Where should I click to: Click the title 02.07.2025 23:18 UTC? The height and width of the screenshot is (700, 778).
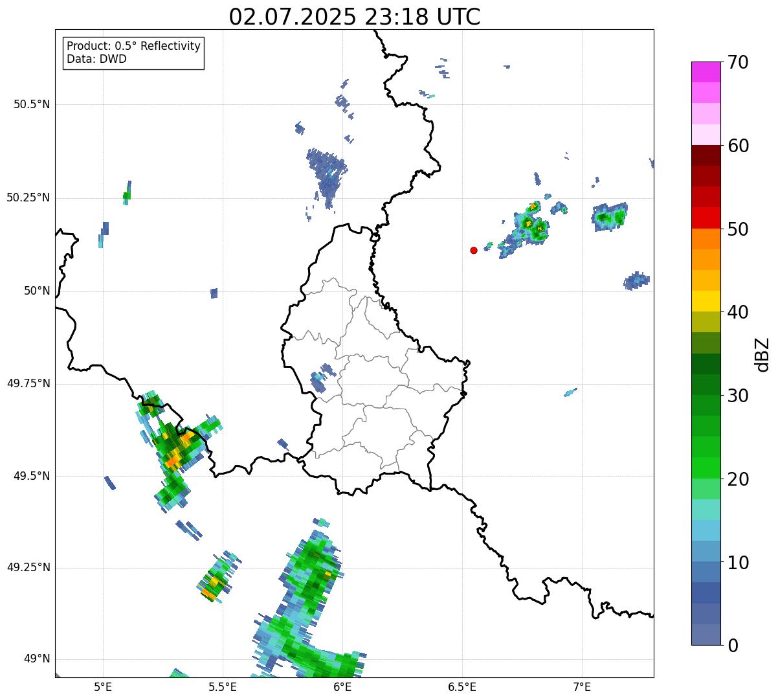click(355, 16)
